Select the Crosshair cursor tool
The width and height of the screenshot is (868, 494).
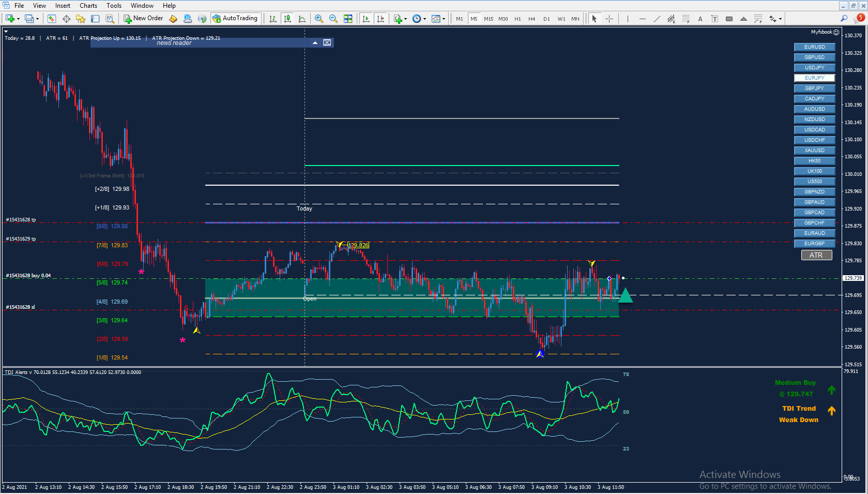coord(610,19)
